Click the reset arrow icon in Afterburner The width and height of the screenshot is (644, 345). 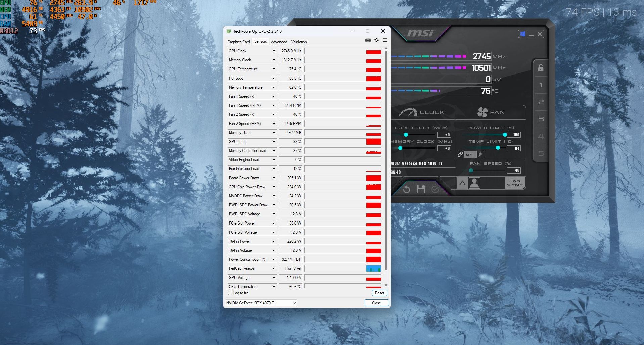(x=406, y=189)
